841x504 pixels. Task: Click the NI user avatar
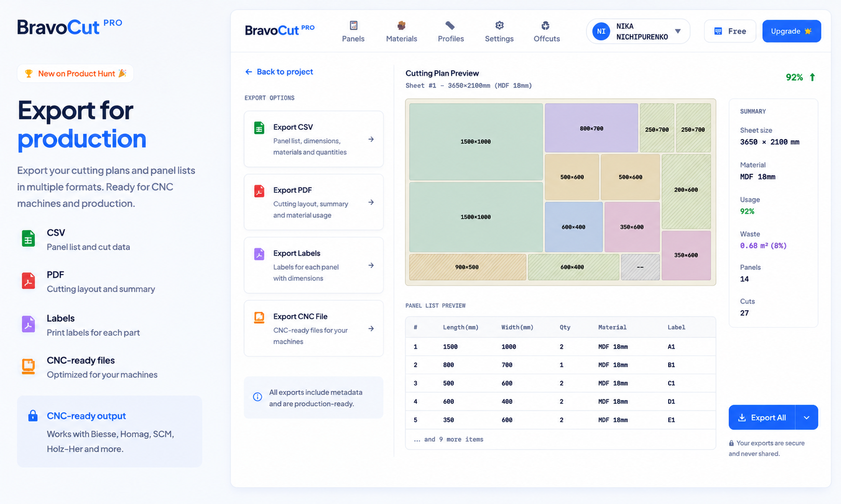click(x=601, y=31)
